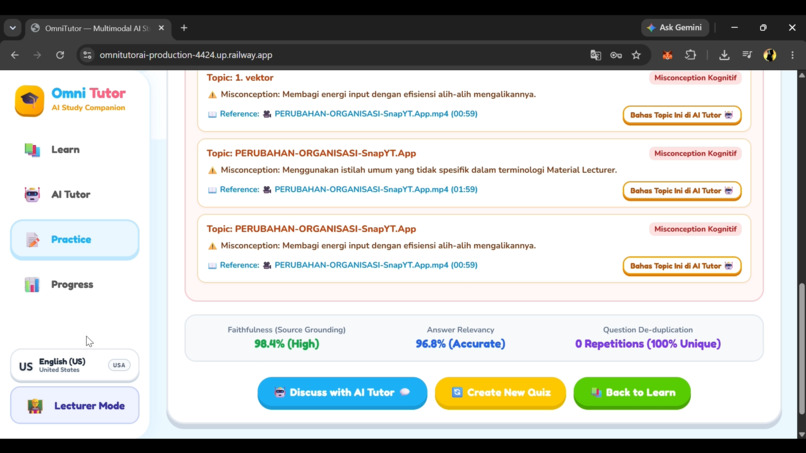Screen dimensions: 806x453
Task: Click the vertical page scrollbar thumb
Action: coord(801,349)
